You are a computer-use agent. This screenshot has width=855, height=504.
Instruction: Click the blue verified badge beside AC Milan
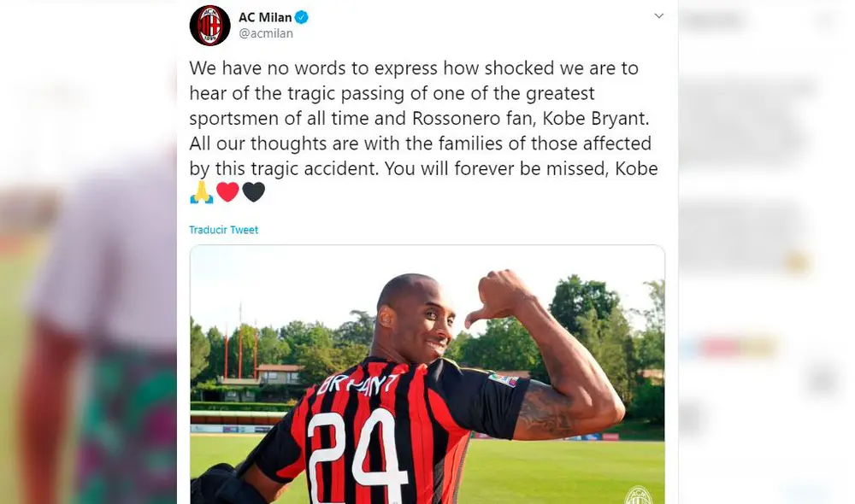tap(304, 15)
